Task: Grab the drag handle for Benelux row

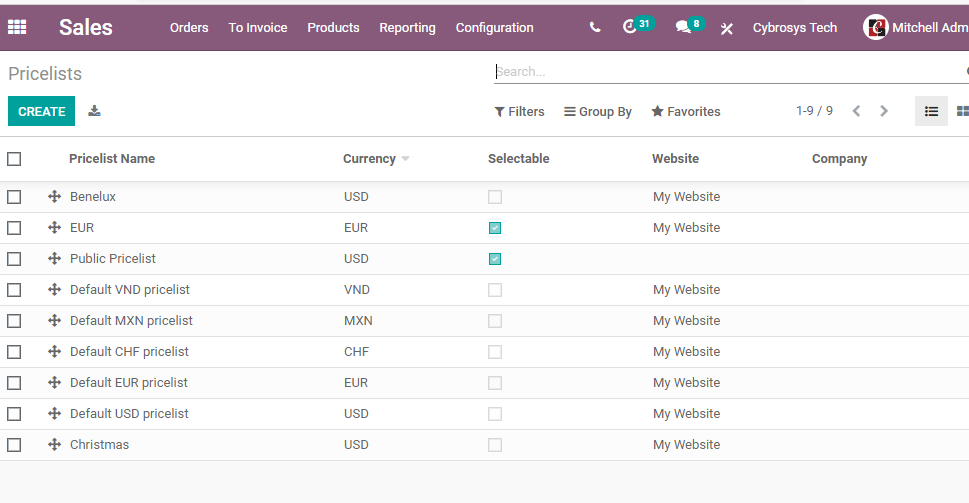Action: (x=54, y=197)
